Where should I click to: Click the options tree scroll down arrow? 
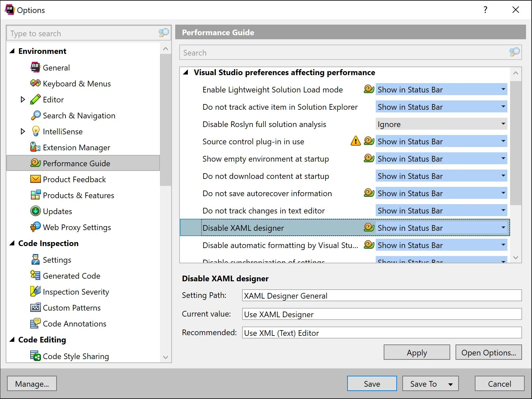pos(166,357)
